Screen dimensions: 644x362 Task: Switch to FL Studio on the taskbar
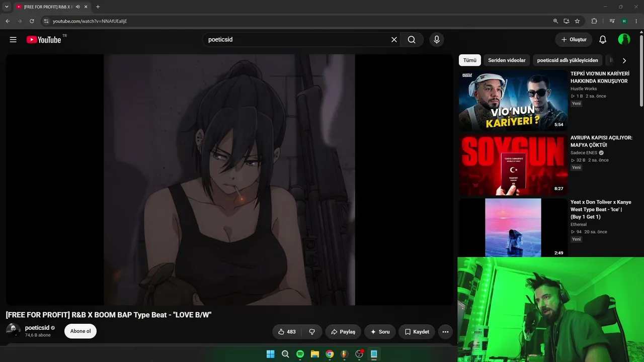(x=344, y=354)
